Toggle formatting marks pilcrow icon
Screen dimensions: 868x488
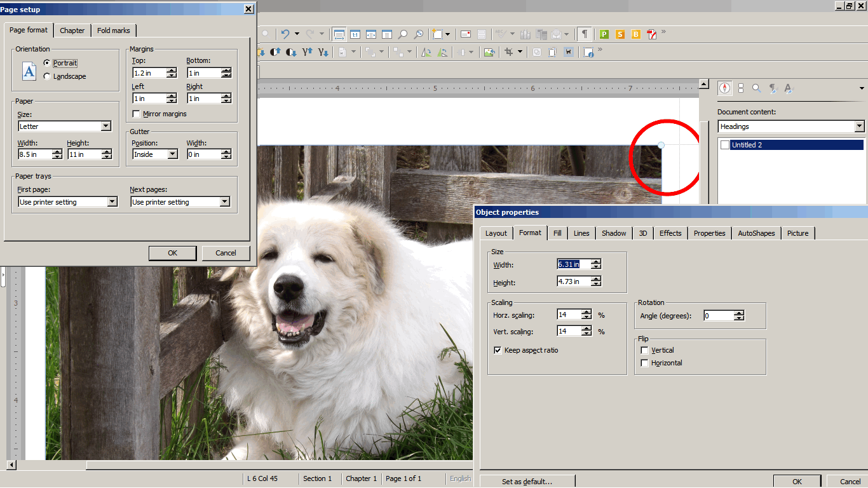[584, 34]
